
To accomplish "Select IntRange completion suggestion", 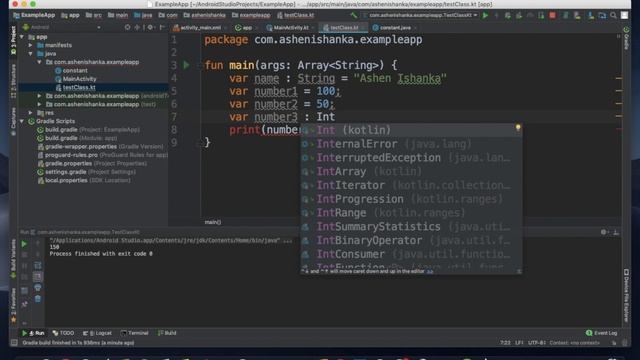I will [x=411, y=213].
